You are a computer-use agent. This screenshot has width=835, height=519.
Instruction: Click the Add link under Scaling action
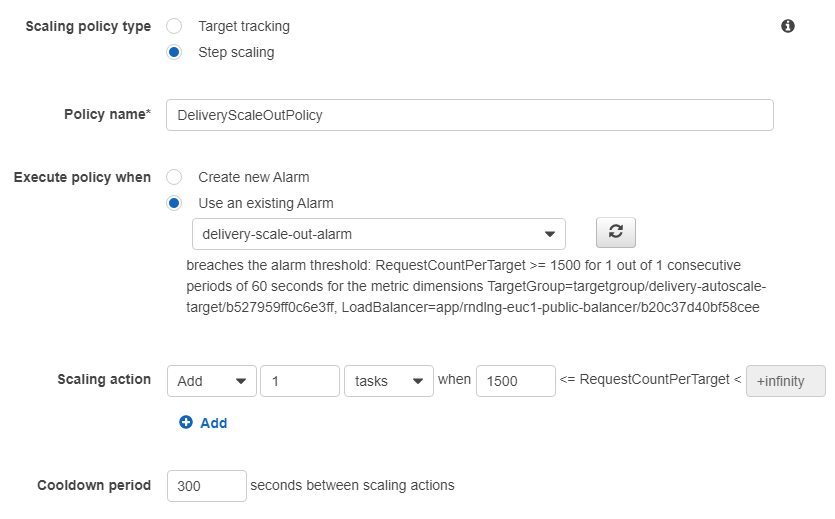coord(214,423)
